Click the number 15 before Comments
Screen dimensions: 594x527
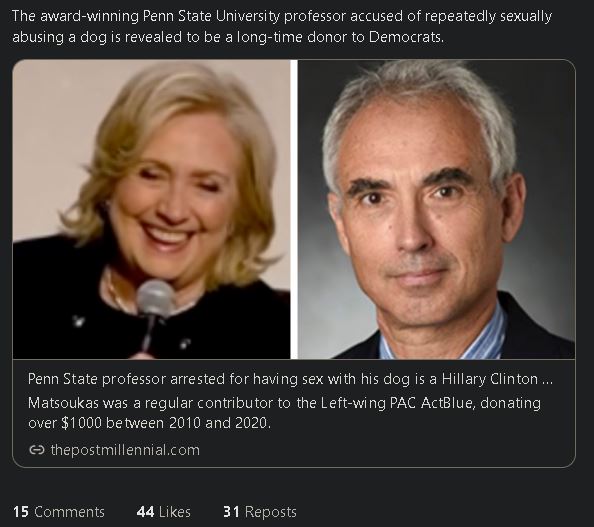21,511
